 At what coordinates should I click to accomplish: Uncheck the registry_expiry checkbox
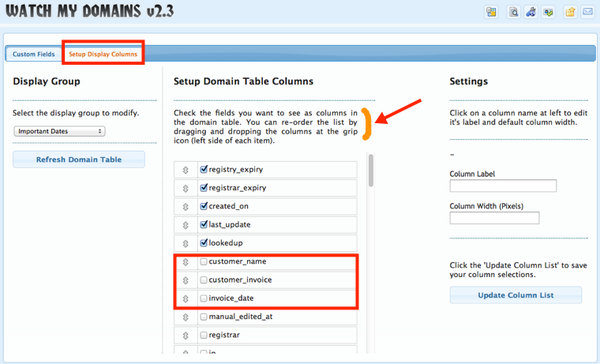pyautogui.click(x=204, y=169)
